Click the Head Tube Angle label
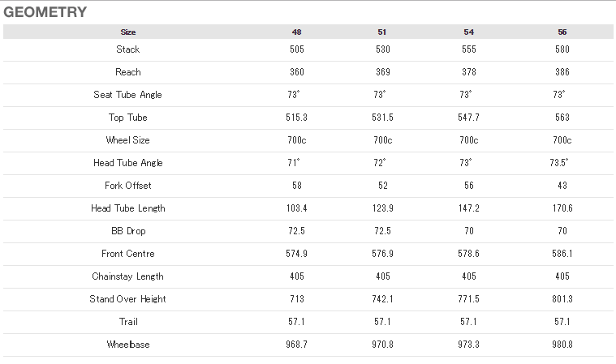616x364 pixels. [x=128, y=163]
